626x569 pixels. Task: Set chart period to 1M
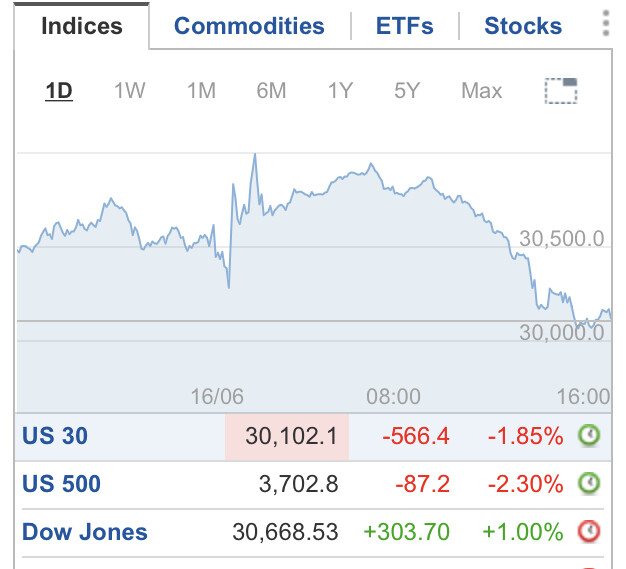click(201, 91)
